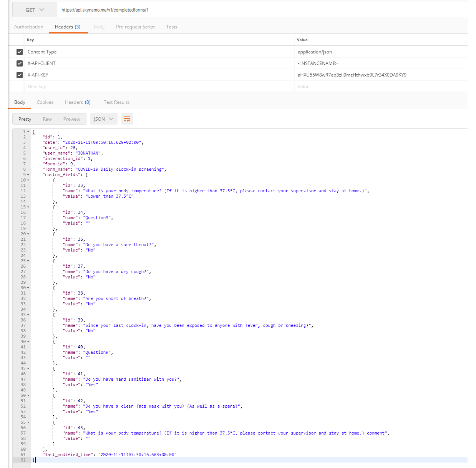Click the New key input field
This screenshot has width=476, height=468.
154,87
